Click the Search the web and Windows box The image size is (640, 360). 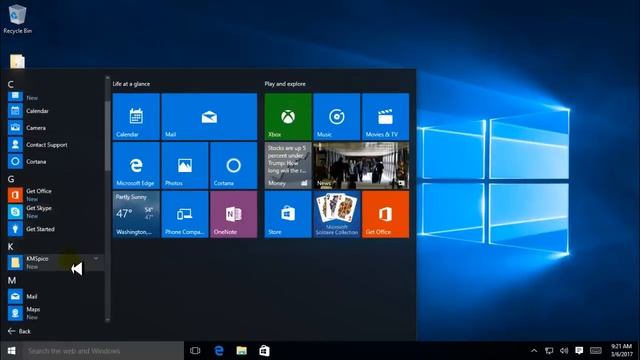click(x=103, y=351)
